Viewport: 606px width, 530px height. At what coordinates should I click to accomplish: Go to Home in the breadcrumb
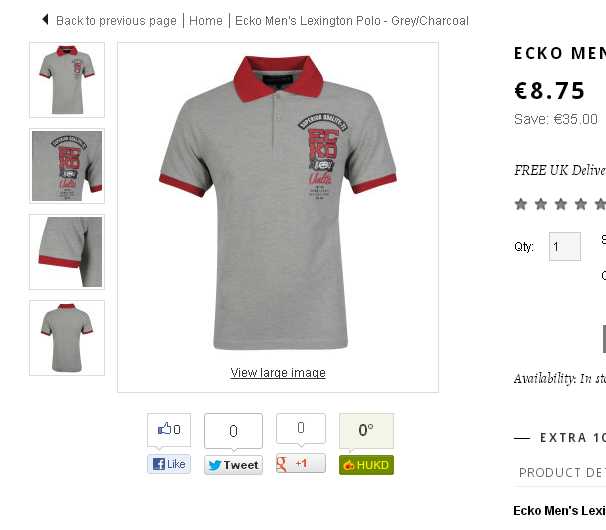206,20
